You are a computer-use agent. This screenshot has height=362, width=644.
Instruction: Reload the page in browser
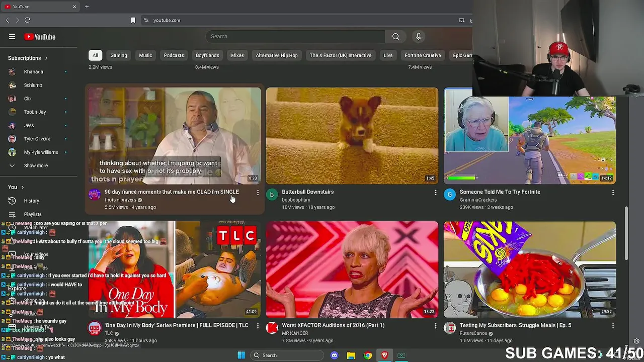coord(27,20)
